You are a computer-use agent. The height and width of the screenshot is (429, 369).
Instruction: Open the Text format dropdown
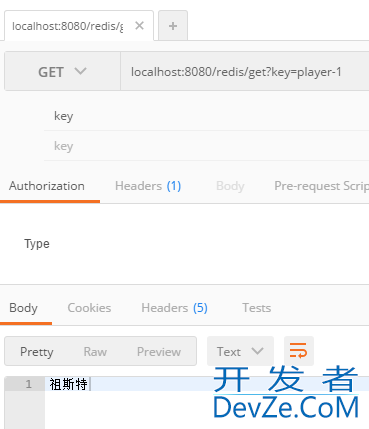click(x=240, y=351)
